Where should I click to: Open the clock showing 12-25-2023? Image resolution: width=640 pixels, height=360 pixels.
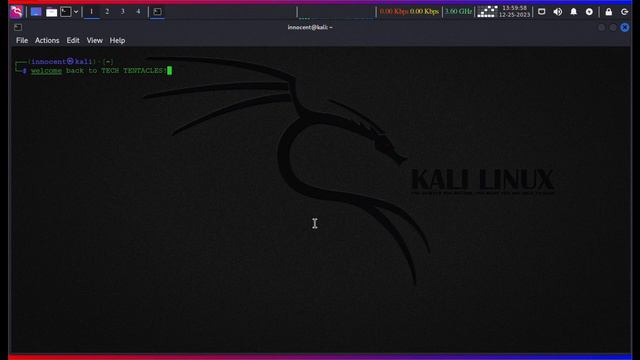click(x=515, y=11)
